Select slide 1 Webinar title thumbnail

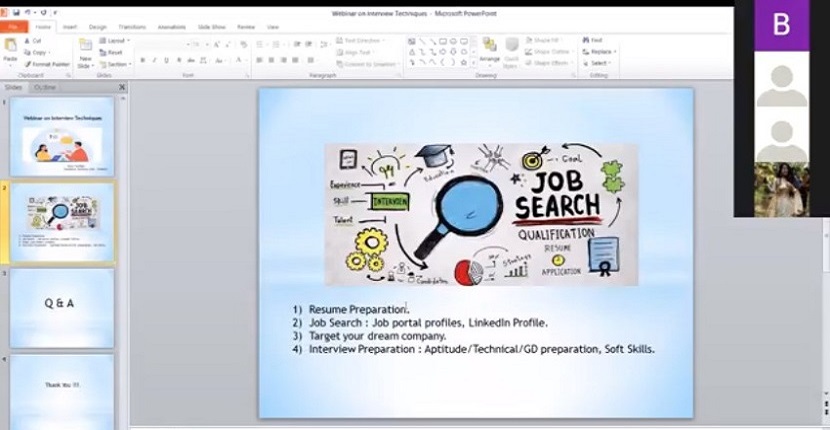coord(62,136)
